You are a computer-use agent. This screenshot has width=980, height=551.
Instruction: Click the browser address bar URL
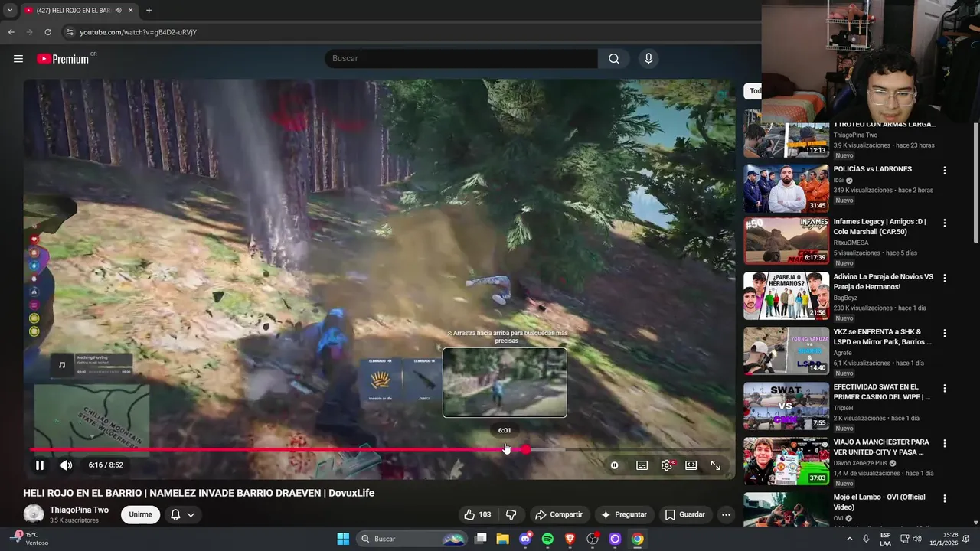coord(139,32)
